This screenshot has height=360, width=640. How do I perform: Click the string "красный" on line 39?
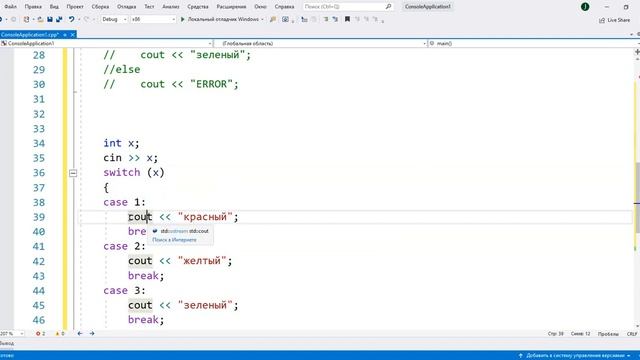(205, 217)
